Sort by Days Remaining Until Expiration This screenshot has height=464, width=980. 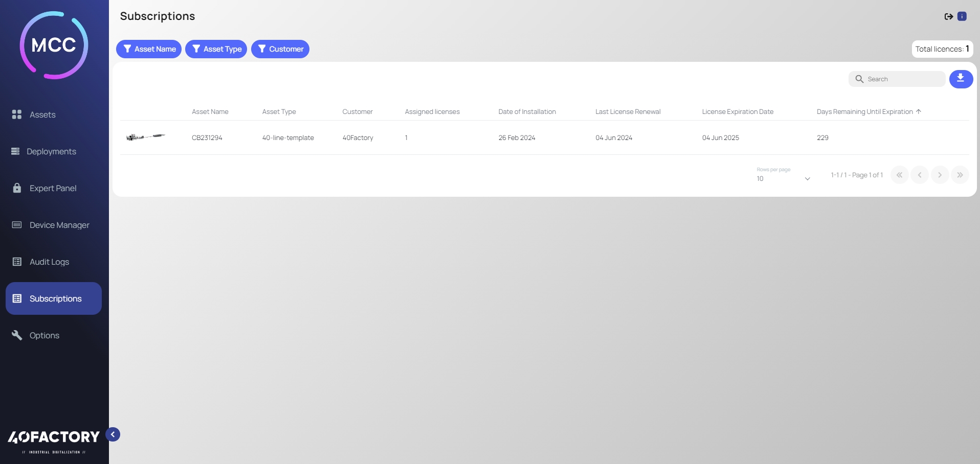click(x=864, y=111)
